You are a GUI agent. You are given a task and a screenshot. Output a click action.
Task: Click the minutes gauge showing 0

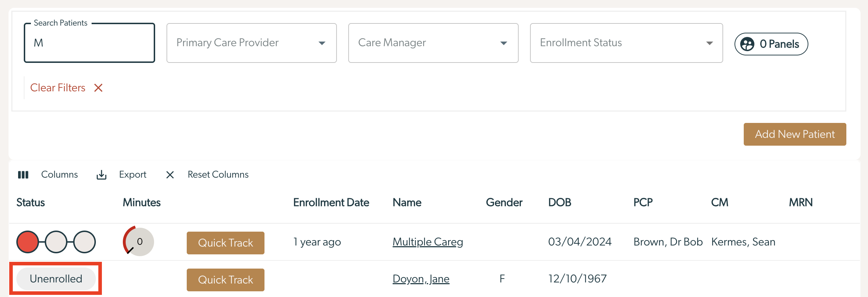pyautogui.click(x=138, y=242)
